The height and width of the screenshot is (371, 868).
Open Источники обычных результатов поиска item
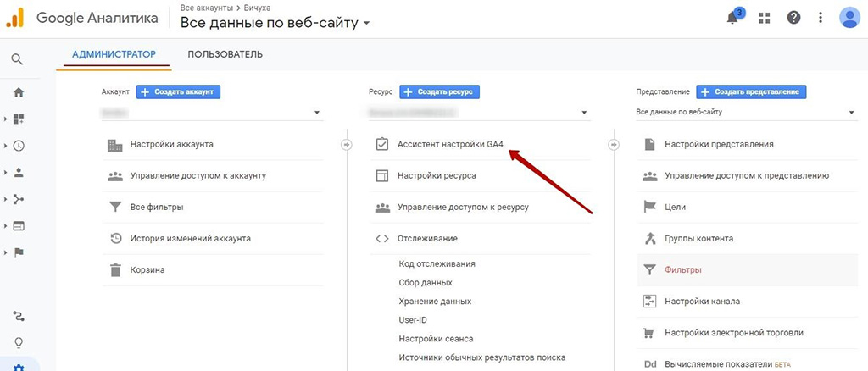[481, 357]
